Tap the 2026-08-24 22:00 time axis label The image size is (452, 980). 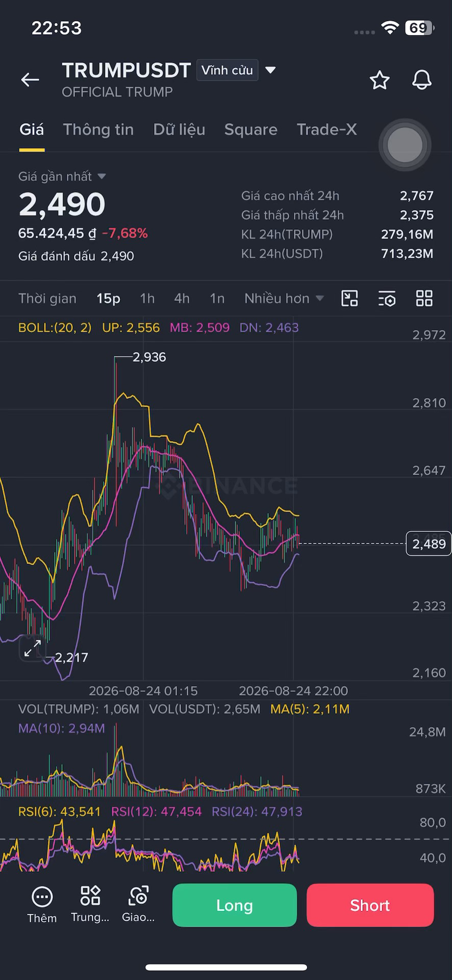pyautogui.click(x=293, y=691)
